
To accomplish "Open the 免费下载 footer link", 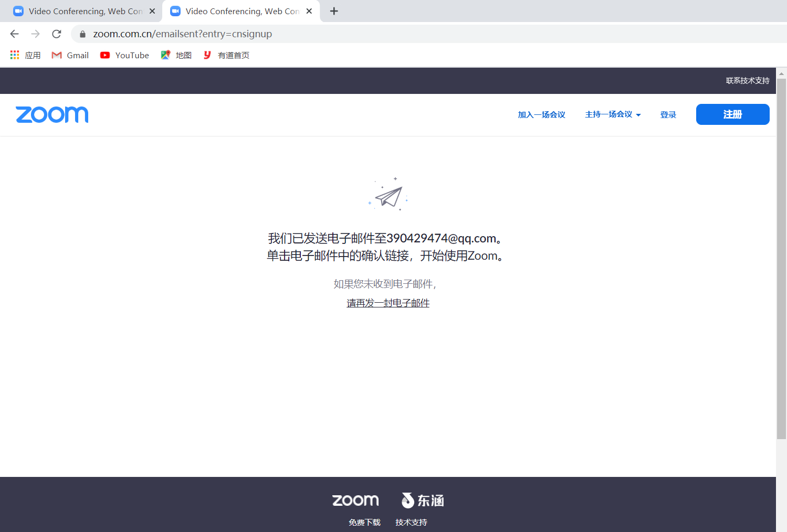I will (364, 523).
